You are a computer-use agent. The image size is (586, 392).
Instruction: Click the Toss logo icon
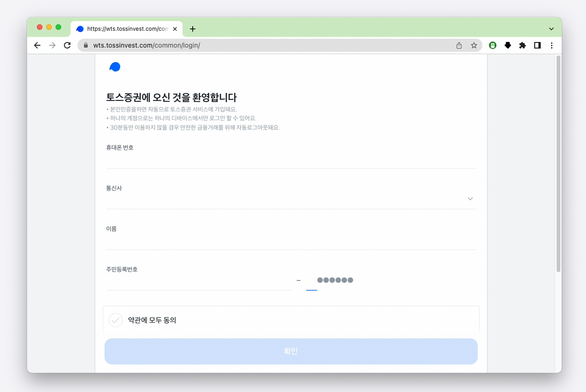point(115,67)
